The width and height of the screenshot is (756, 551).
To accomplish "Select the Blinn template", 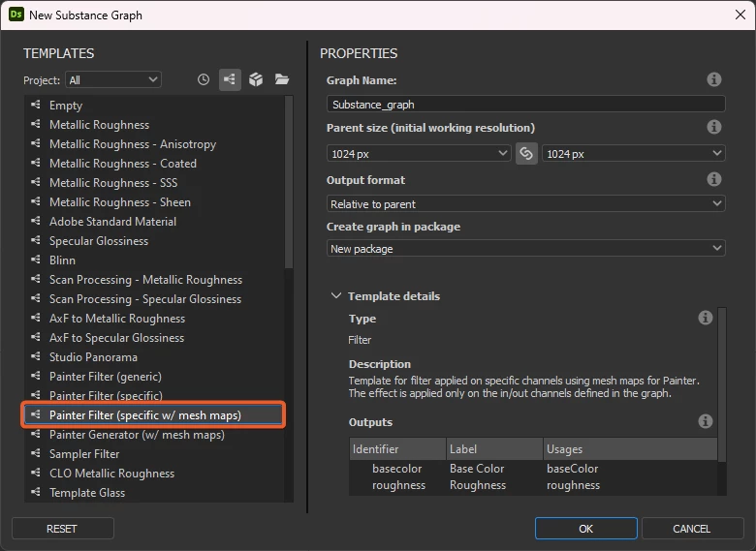I will [x=154, y=260].
